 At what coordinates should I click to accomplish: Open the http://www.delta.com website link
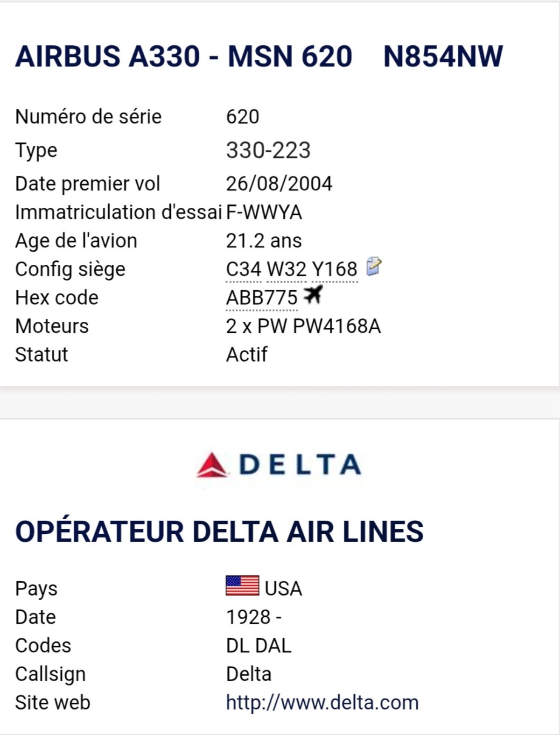point(322,702)
